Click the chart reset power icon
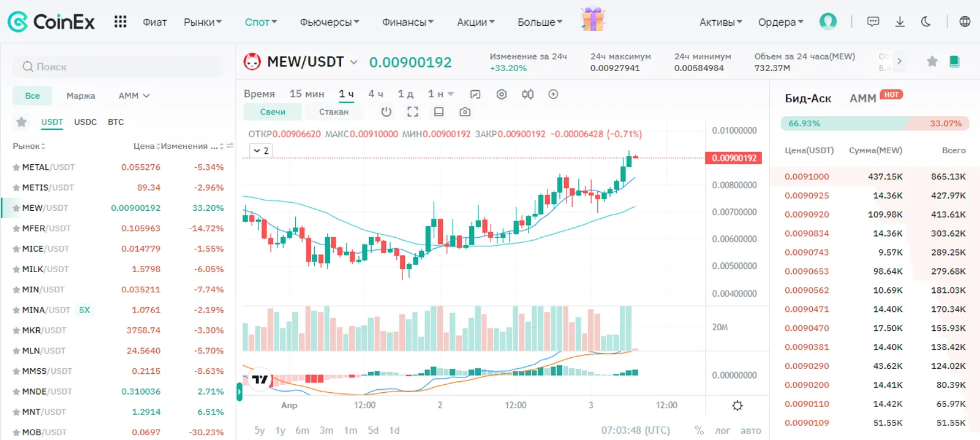The height and width of the screenshot is (440, 980). point(386,112)
